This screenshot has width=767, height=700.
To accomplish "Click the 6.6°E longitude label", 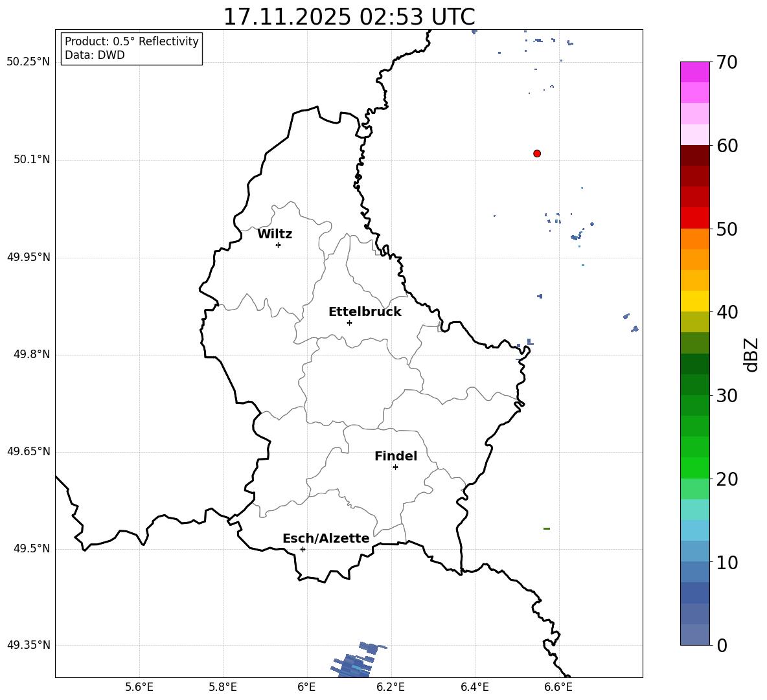I will [558, 687].
